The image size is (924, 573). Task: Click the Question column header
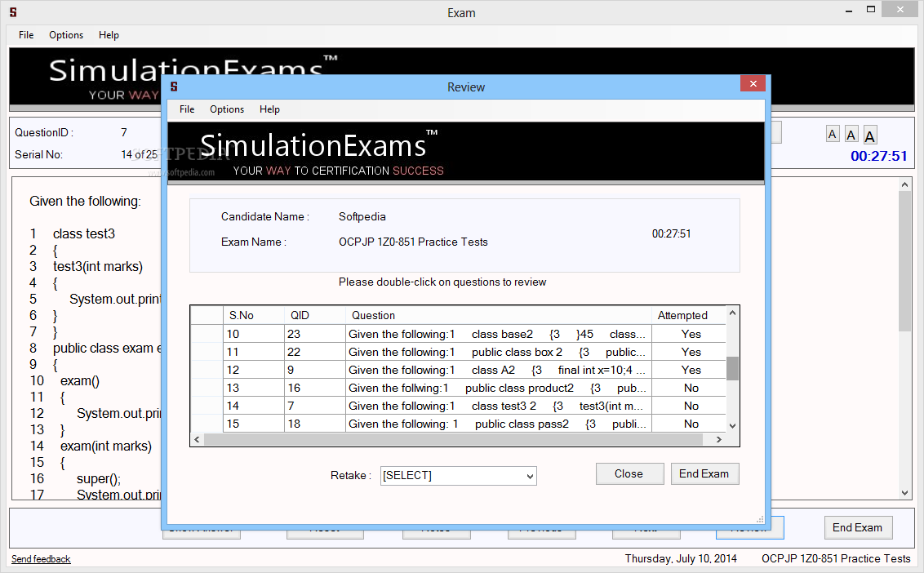[499, 315]
